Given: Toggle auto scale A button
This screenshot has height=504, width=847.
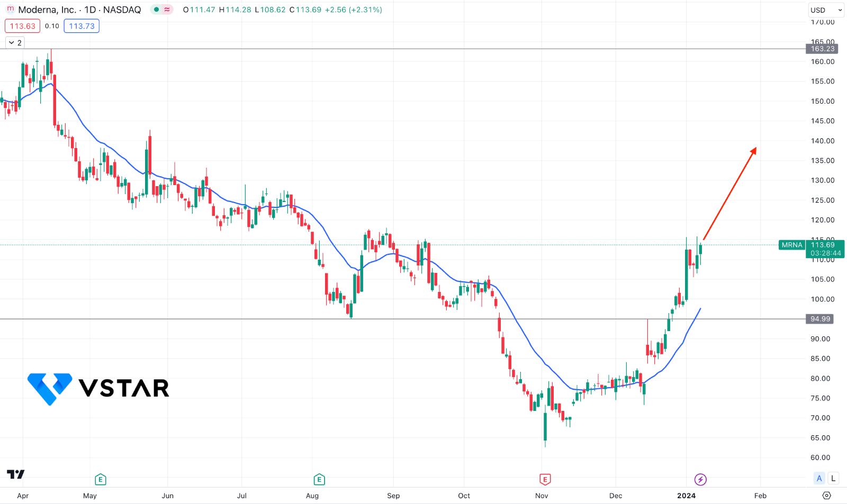Looking at the screenshot, I should click(x=819, y=479).
